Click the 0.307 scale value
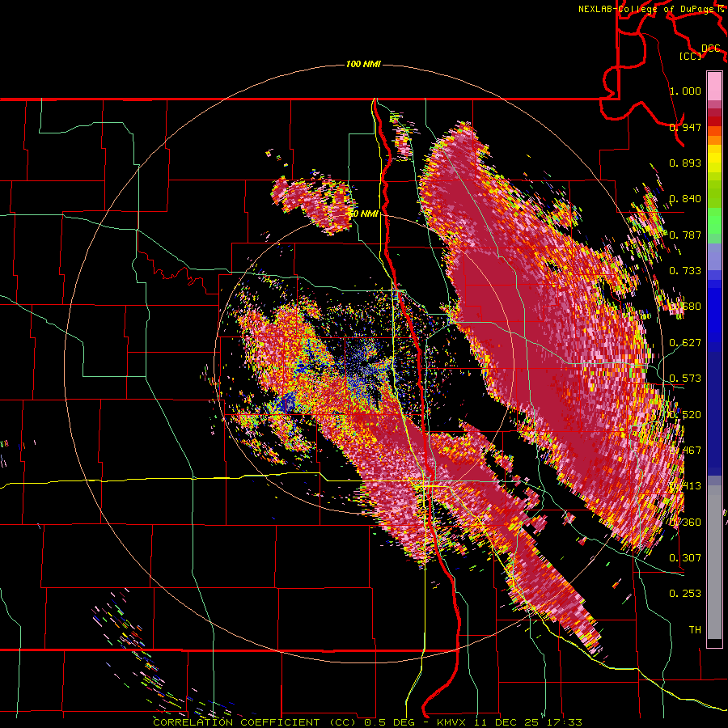This screenshot has width=728, height=728. 685,557
